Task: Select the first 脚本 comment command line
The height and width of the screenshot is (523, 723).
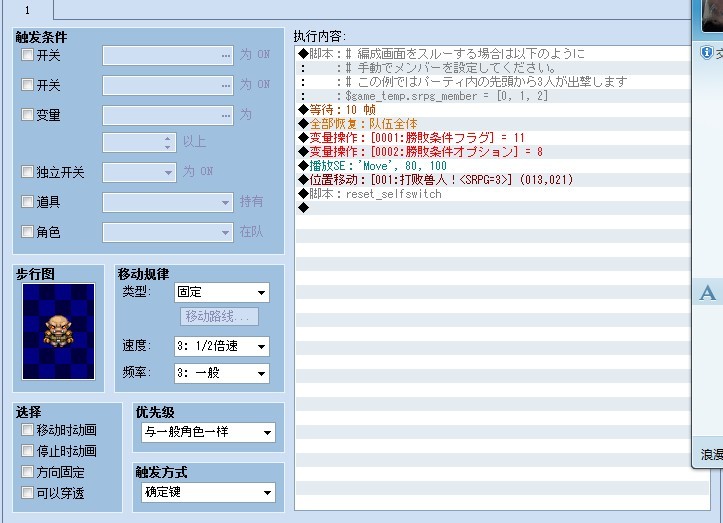Action: click(x=493, y=54)
